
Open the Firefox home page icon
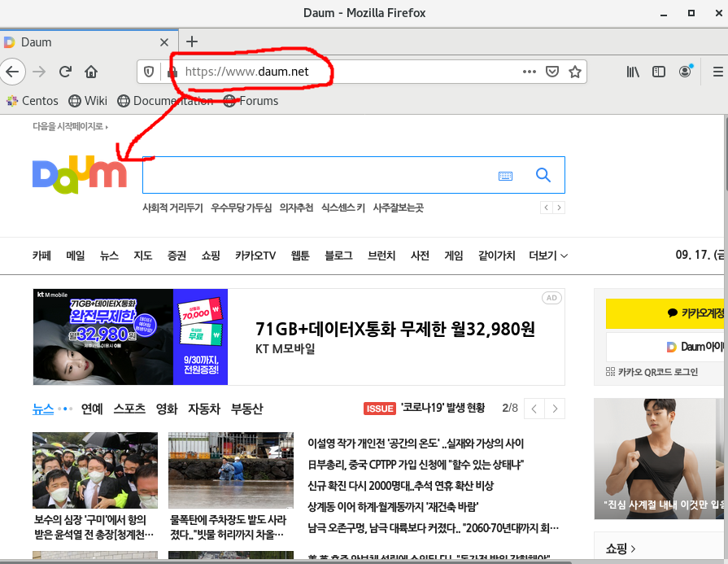pos(91,72)
